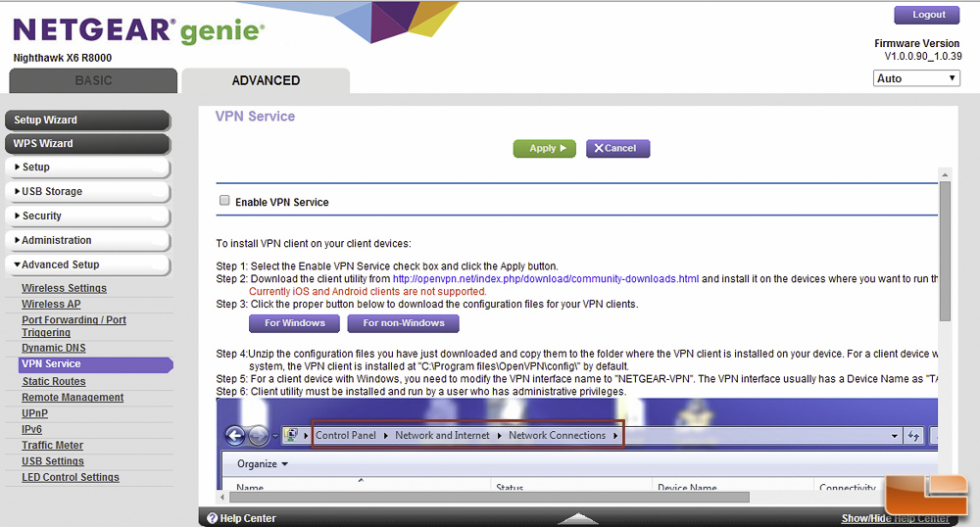Expand the USB Storage section
Viewport: 980px width, 527px height.
click(87, 192)
